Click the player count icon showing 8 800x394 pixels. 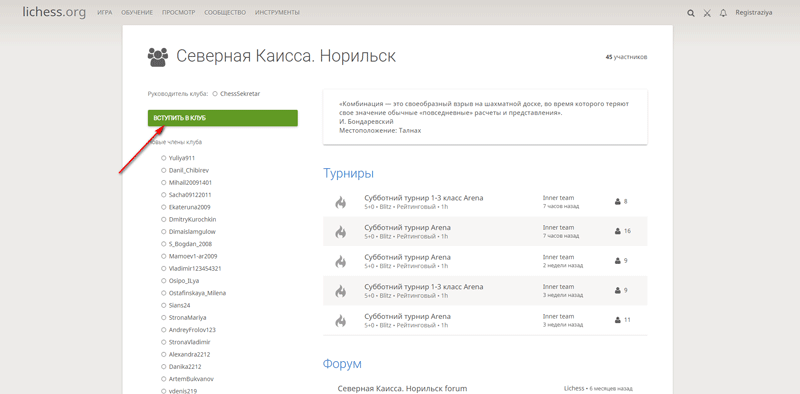pyautogui.click(x=617, y=202)
